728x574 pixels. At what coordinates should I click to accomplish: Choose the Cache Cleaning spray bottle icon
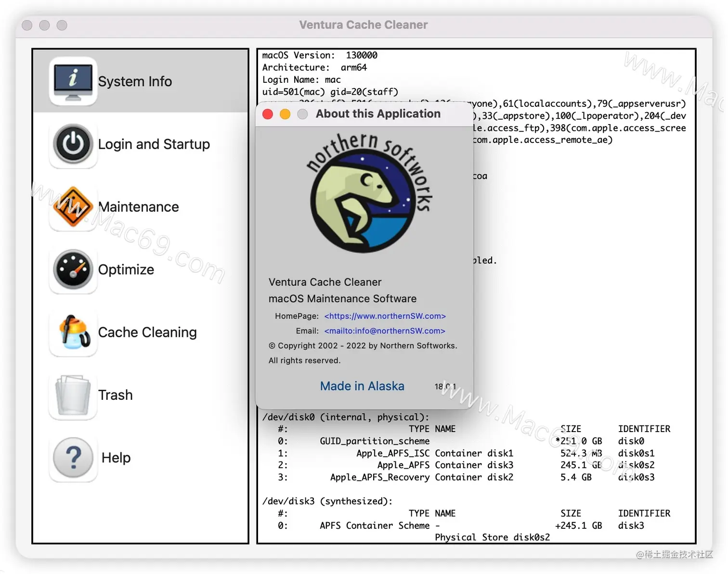[x=73, y=332]
